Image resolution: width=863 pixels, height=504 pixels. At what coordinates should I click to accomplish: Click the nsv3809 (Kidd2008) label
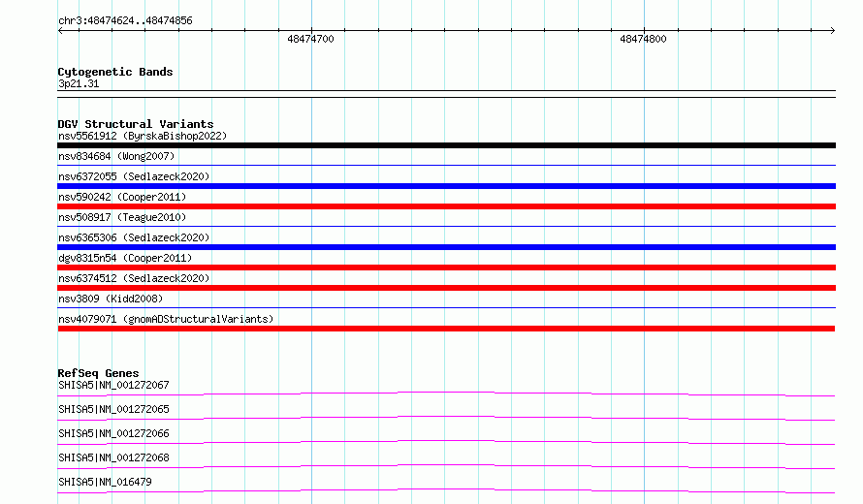[111, 299]
